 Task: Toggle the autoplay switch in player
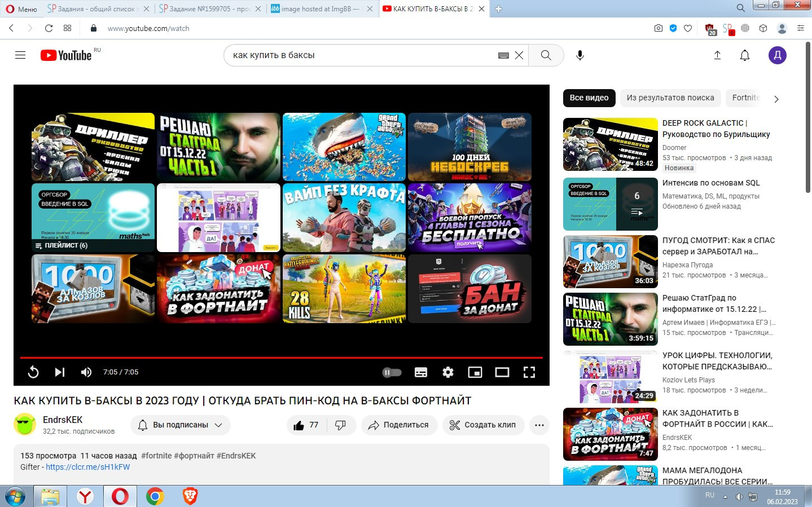[392, 372]
